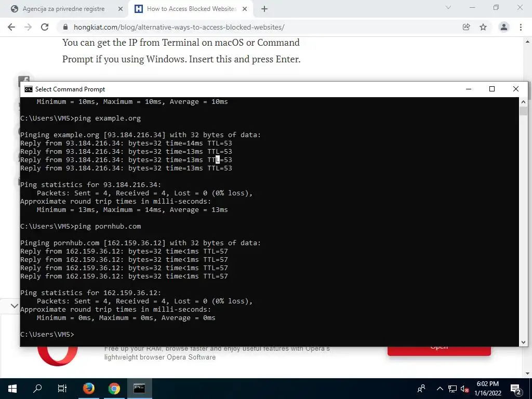Open Windows taskbar search
This screenshot has height=399, width=532.
point(37,389)
